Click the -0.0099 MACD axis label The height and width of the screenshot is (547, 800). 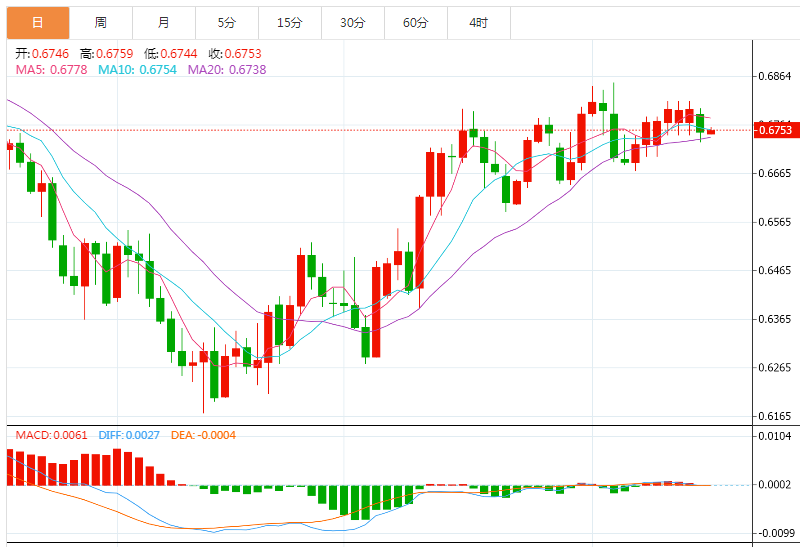[x=776, y=533]
